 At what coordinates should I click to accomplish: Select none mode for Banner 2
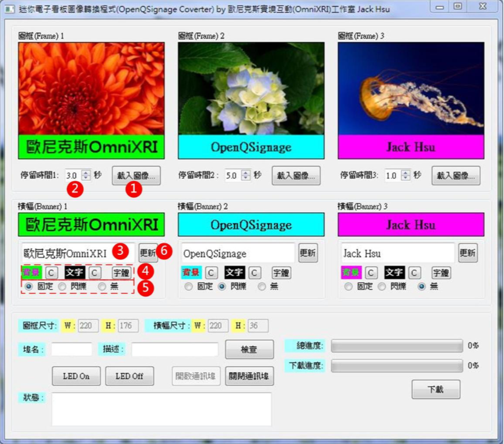262,286
